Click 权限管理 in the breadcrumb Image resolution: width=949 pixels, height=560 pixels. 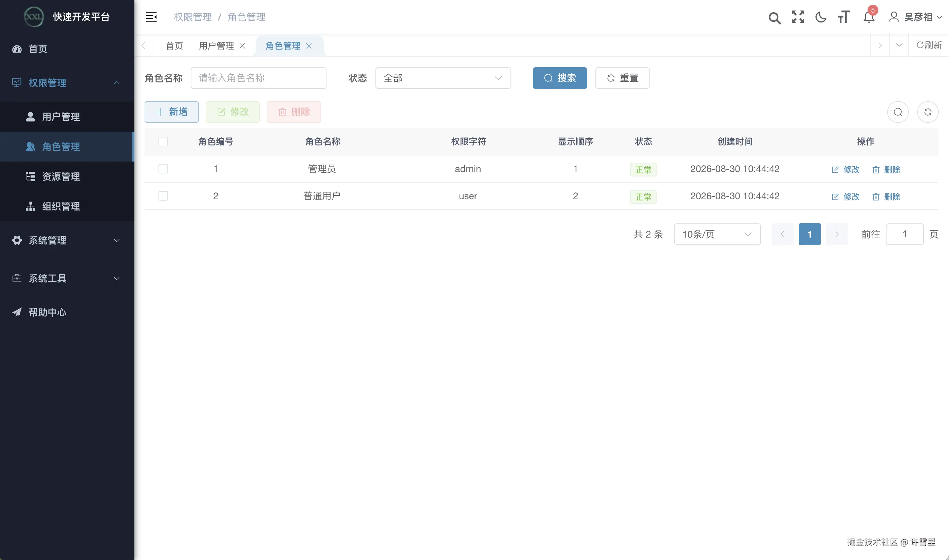tap(193, 17)
